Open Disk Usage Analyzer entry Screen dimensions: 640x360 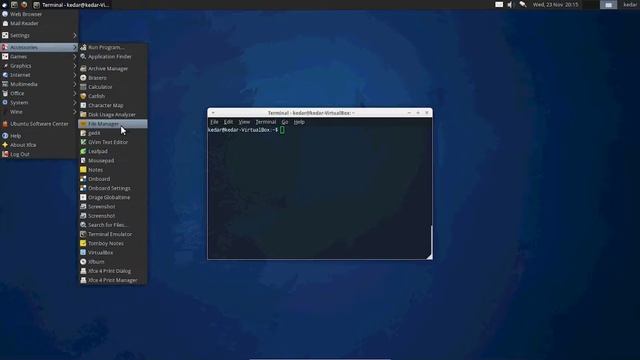[x=113, y=115]
